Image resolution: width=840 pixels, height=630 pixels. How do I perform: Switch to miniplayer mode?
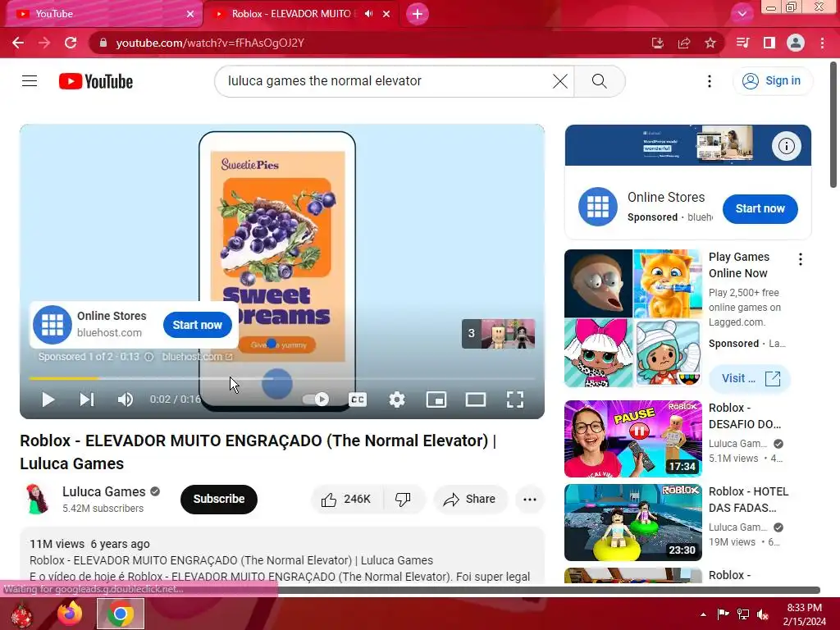(436, 399)
